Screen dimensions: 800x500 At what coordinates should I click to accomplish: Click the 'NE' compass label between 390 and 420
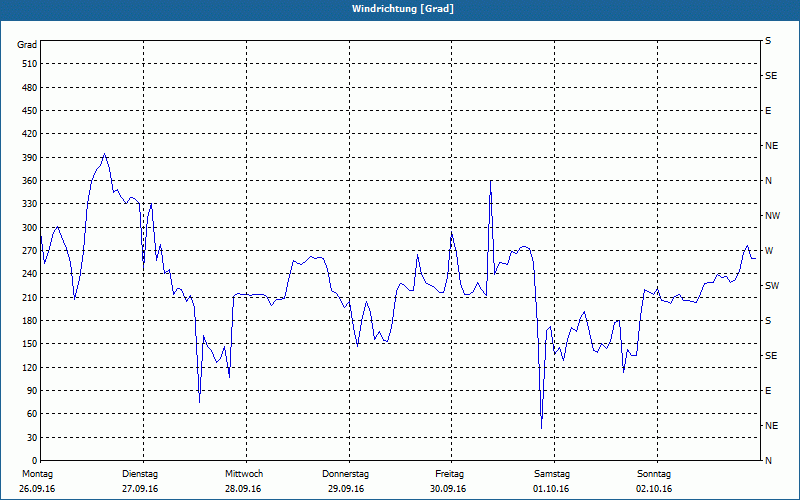[771, 146]
